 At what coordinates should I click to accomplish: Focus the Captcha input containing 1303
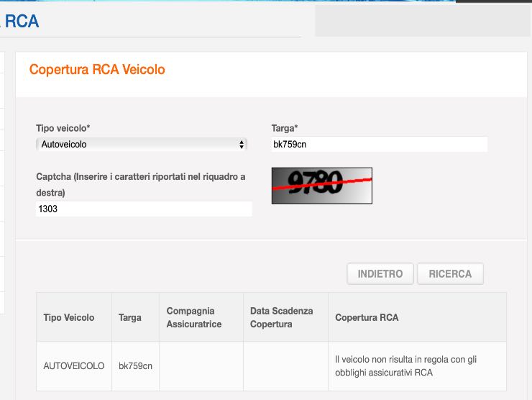[x=144, y=209]
